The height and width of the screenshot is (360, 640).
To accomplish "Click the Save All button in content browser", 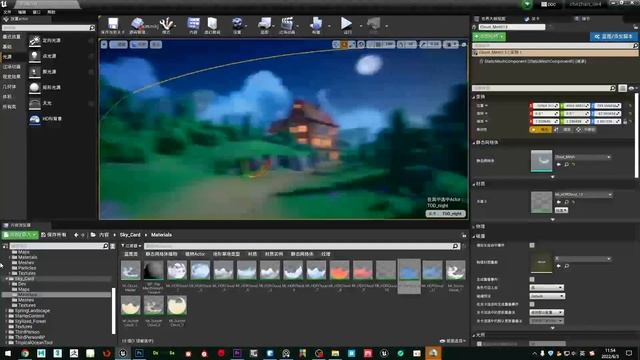I will point(53,235).
